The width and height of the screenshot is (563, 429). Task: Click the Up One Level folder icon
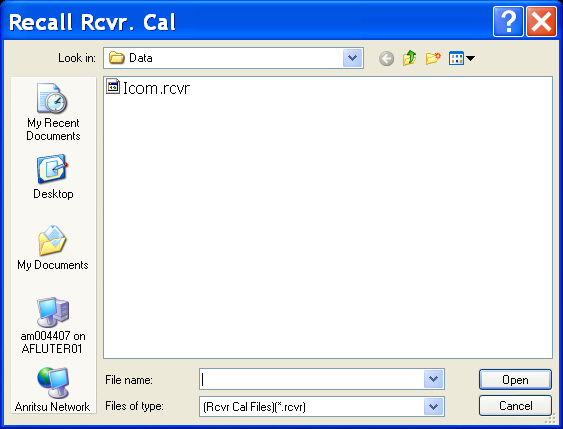pyautogui.click(x=409, y=58)
